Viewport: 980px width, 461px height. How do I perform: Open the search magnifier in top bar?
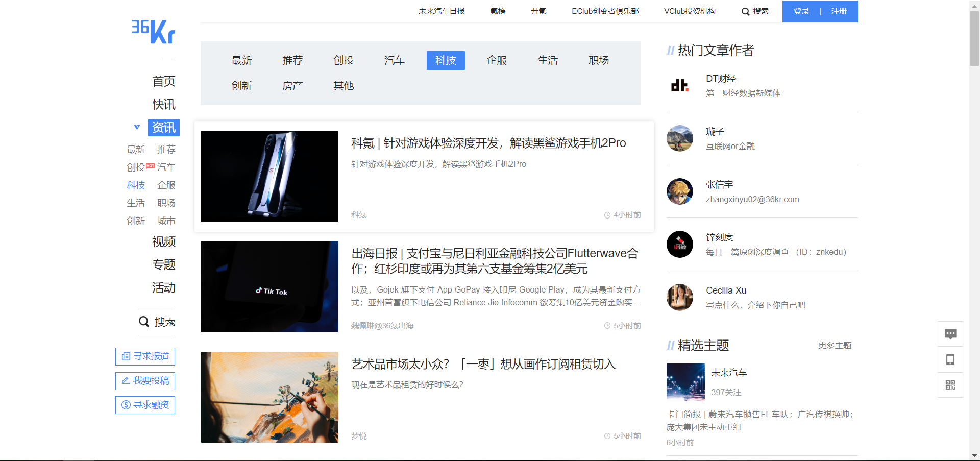coord(746,11)
